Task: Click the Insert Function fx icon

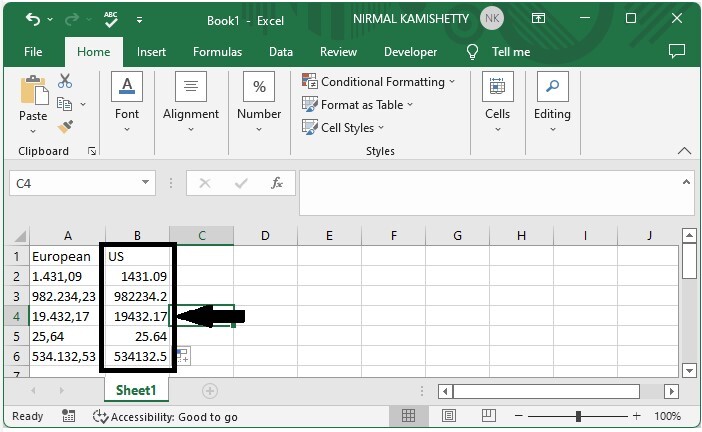Action: 277,183
